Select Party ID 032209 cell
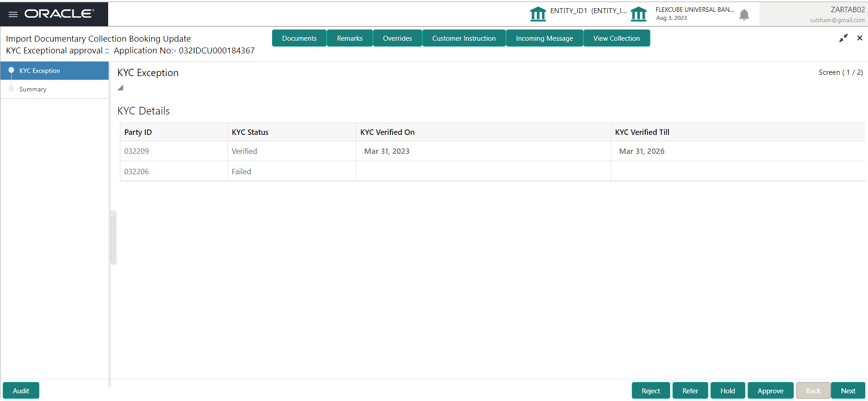 click(174, 151)
